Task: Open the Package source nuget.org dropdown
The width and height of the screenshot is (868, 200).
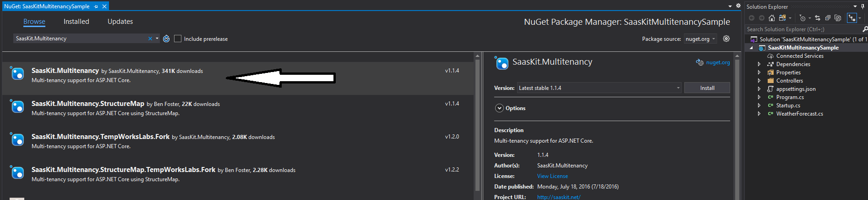Action: [x=700, y=39]
